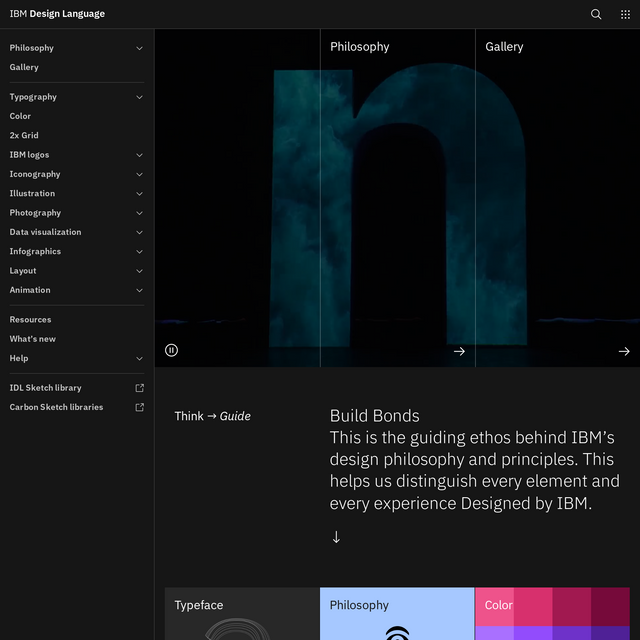Select Iconography sidebar item
The width and height of the screenshot is (640, 640).
click(x=35, y=174)
